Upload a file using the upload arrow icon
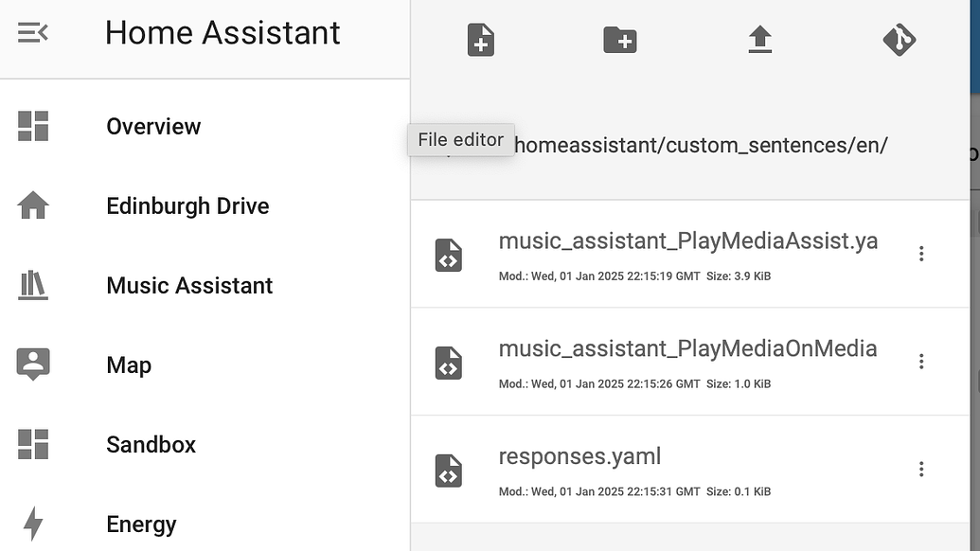Viewport: 980px width, 551px height. (759, 40)
